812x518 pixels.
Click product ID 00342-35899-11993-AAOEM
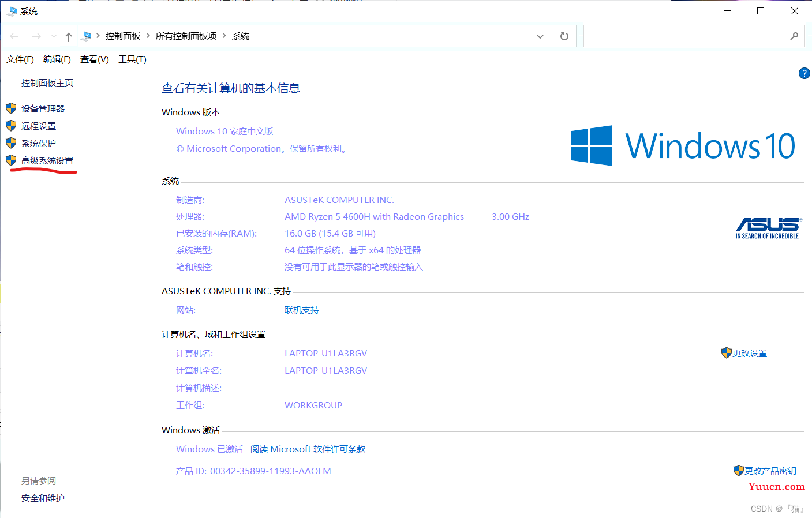271,471
